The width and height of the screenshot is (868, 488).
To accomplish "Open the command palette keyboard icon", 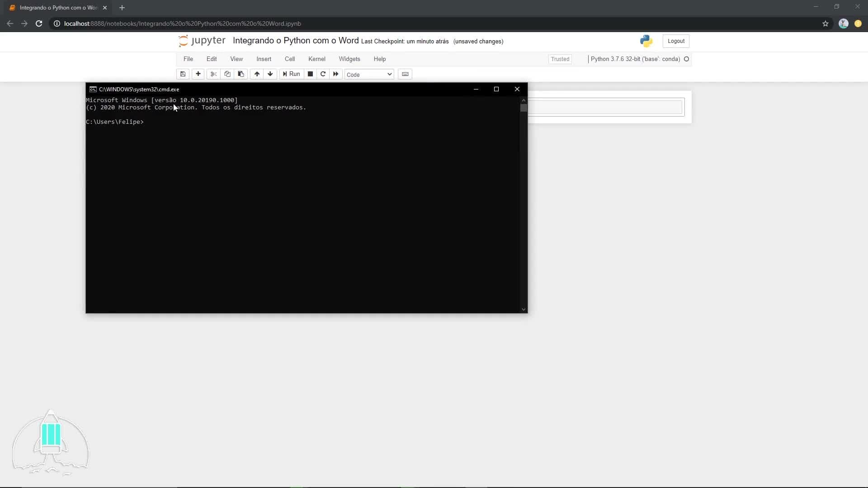I will (x=405, y=74).
